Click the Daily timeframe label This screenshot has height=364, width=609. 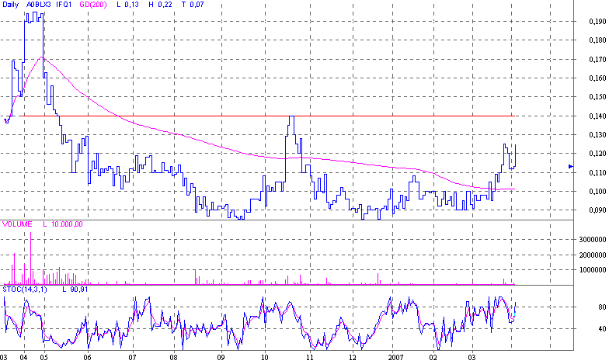[12, 5]
